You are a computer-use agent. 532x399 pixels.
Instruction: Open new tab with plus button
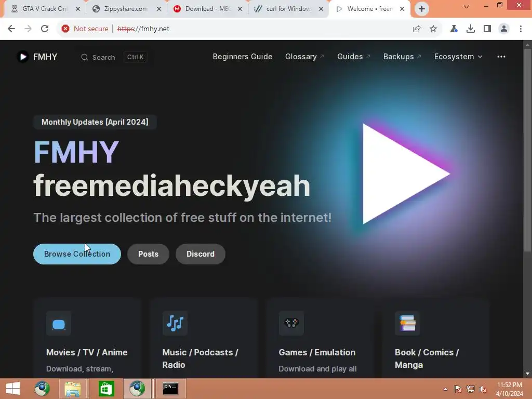pos(422,9)
